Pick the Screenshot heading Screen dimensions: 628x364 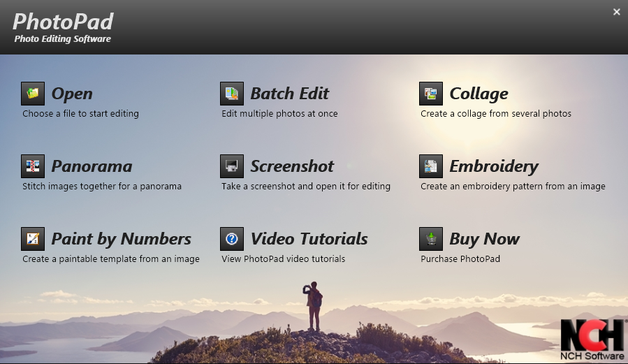coord(292,166)
